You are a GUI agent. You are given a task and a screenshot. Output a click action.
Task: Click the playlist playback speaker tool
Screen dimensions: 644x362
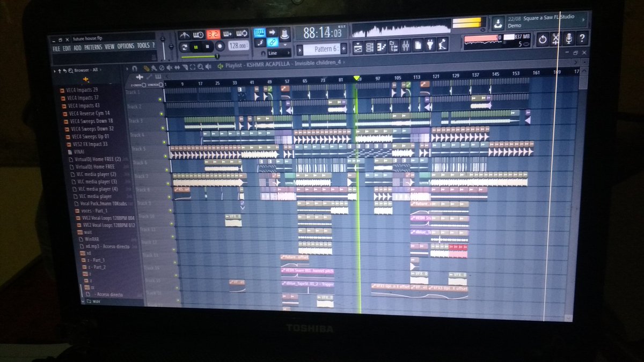[208, 67]
